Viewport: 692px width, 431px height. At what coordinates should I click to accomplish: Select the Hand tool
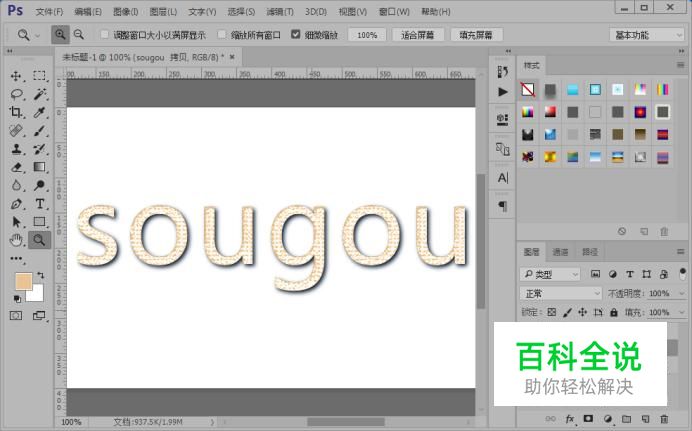(x=16, y=240)
